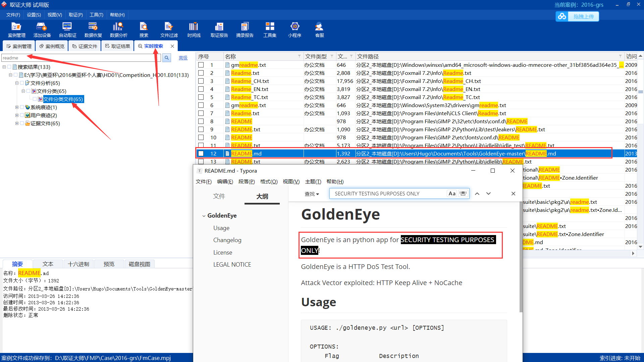Check the checkbox for Readme_CH.txt row
The height and width of the screenshot is (362, 644).
pos(201,81)
